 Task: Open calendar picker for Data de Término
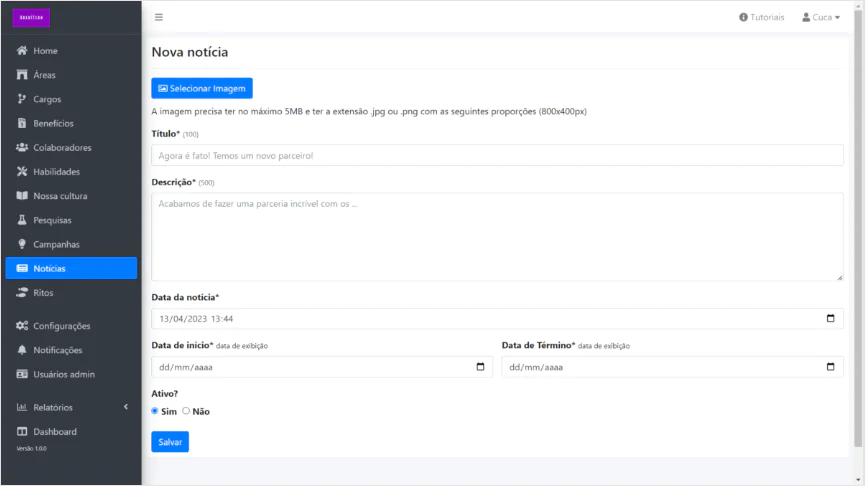[830, 367]
